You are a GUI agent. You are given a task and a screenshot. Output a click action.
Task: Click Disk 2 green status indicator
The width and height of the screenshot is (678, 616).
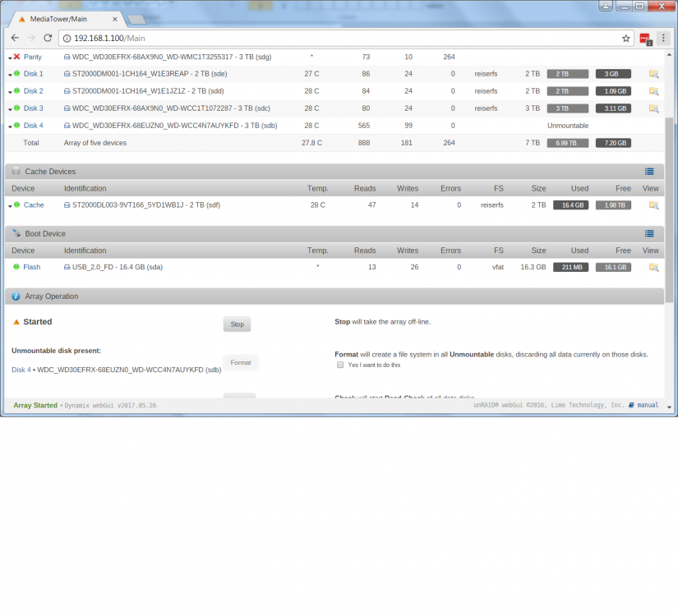point(17,91)
